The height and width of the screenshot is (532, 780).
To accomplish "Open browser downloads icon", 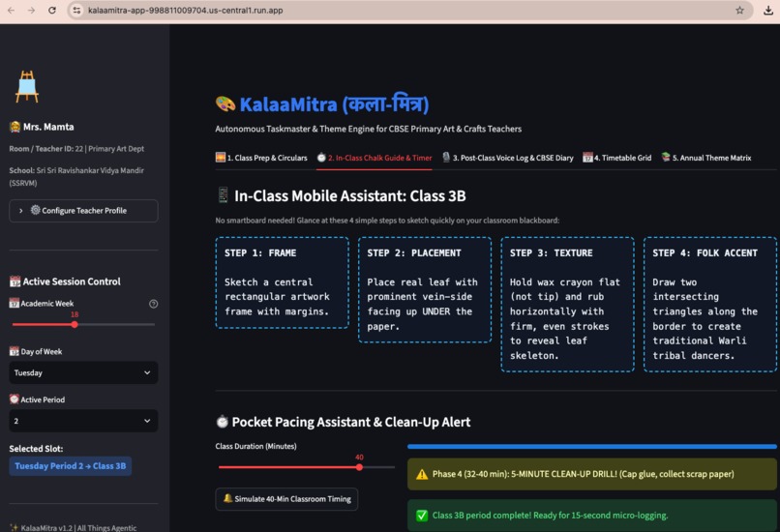I will click(x=768, y=11).
